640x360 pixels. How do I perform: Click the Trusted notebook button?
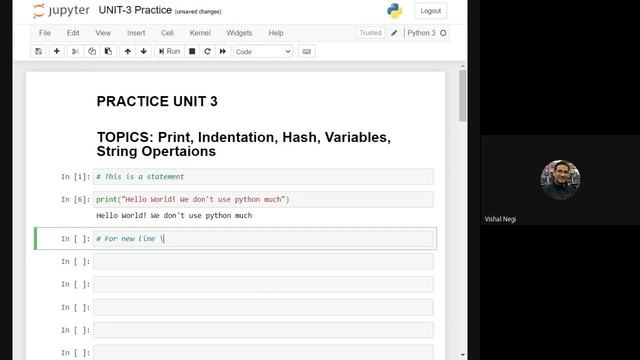[x=370, y=33]
